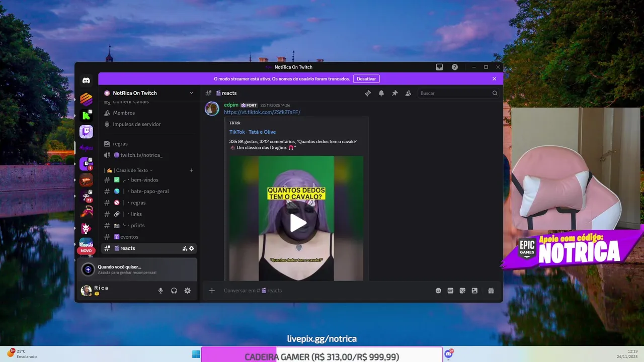Open the regras rules entry
The height and width of the screenshot is (362, 644).
click(x=148, y=144)
